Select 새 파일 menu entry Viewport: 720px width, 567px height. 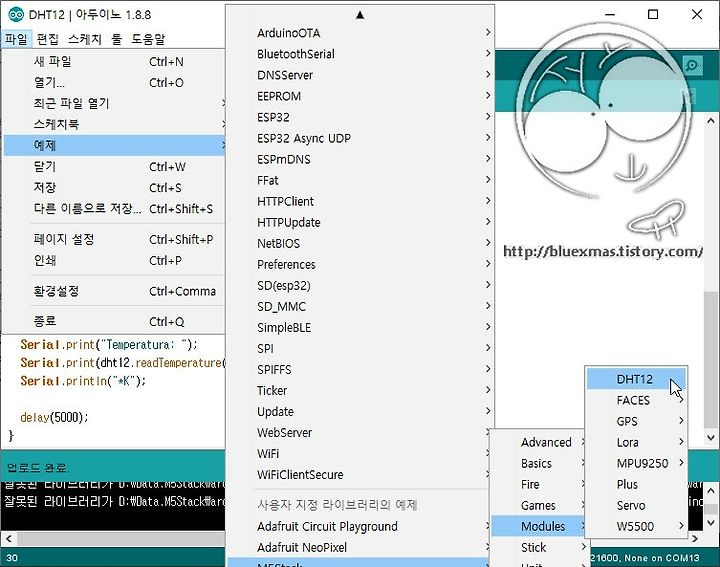[114, 61]
